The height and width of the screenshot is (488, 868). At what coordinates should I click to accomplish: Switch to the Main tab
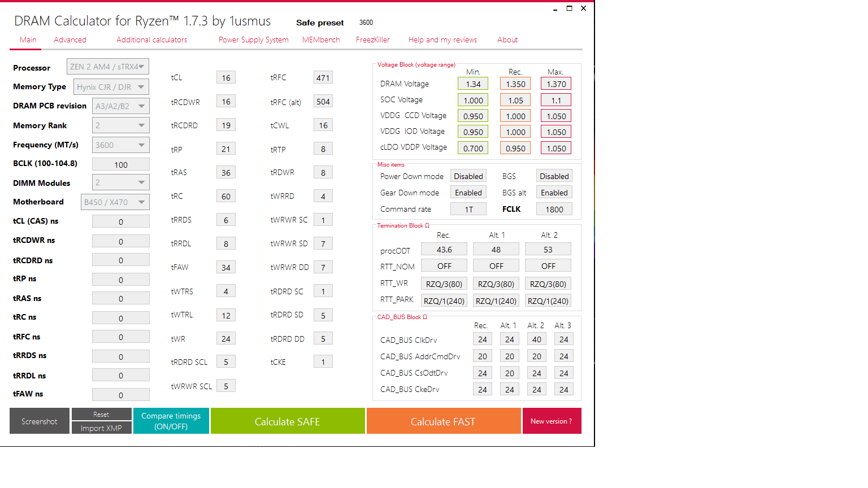[28, 40]
